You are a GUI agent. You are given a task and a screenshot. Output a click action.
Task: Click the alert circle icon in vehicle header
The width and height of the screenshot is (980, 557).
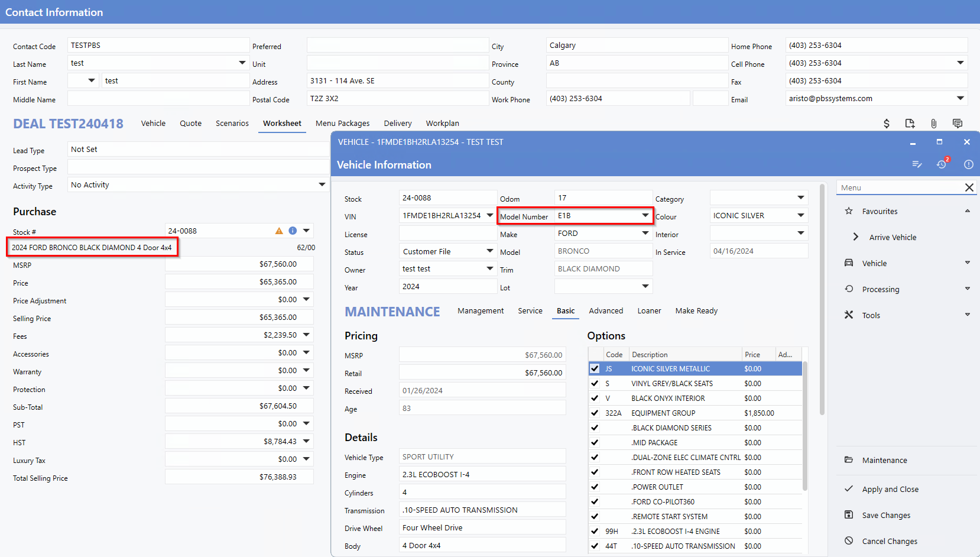pos(968,164)
